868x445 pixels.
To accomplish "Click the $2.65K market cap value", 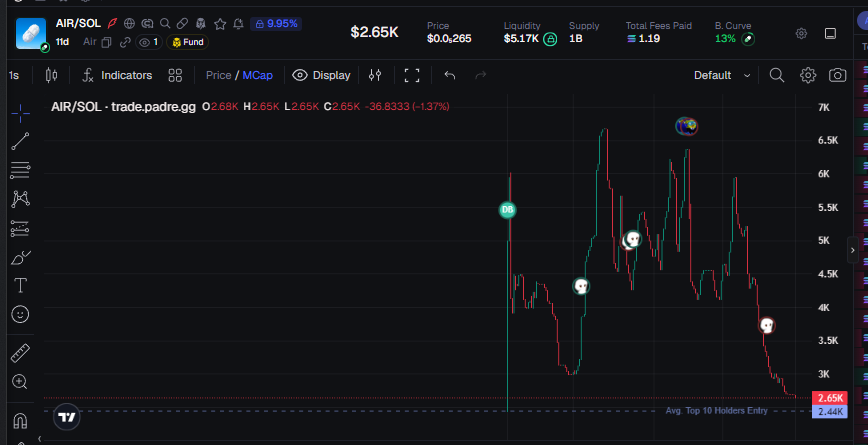I will [375, 32].
